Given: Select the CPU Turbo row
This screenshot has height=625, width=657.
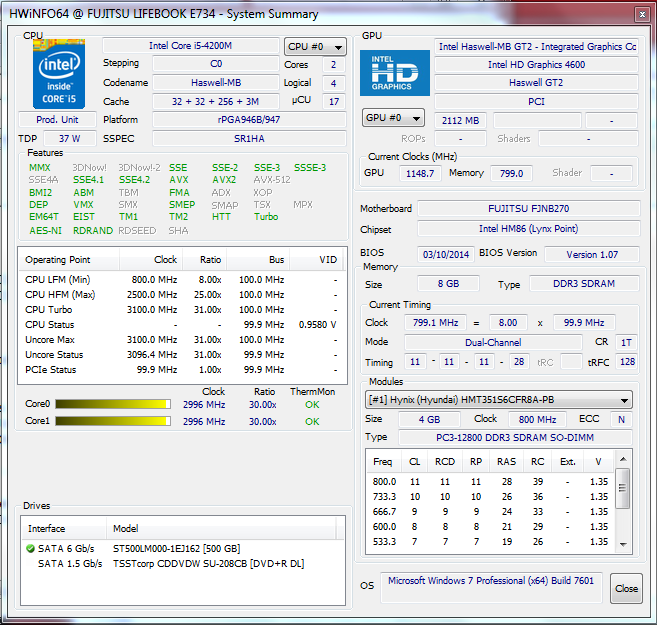Looking at the screenshot, I should coord(182,310).
